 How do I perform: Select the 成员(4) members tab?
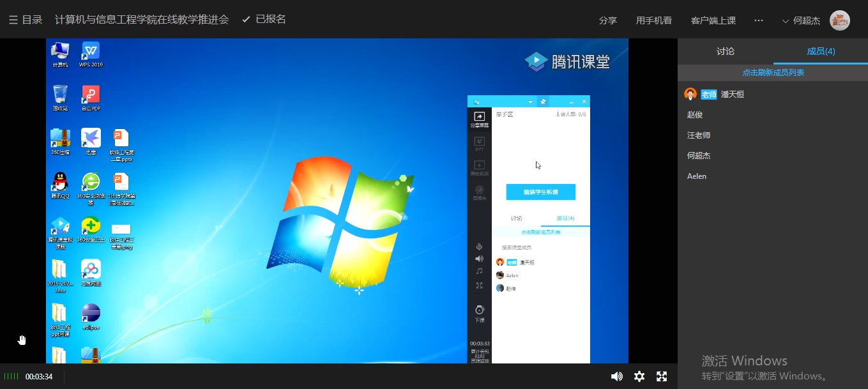(821, 51)
